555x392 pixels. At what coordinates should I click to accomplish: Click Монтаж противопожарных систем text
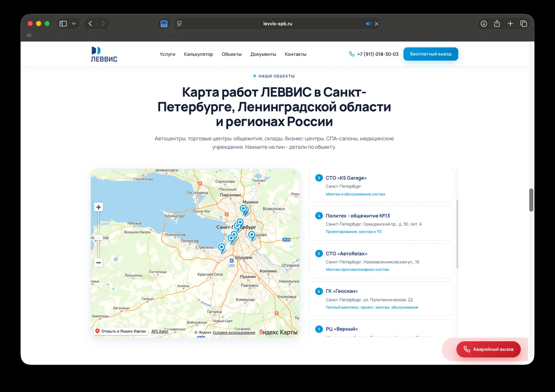(x=357, y=269)
